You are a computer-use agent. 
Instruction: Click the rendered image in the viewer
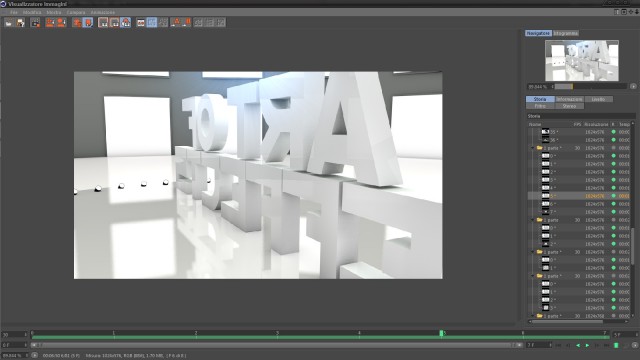coord(258,176)
